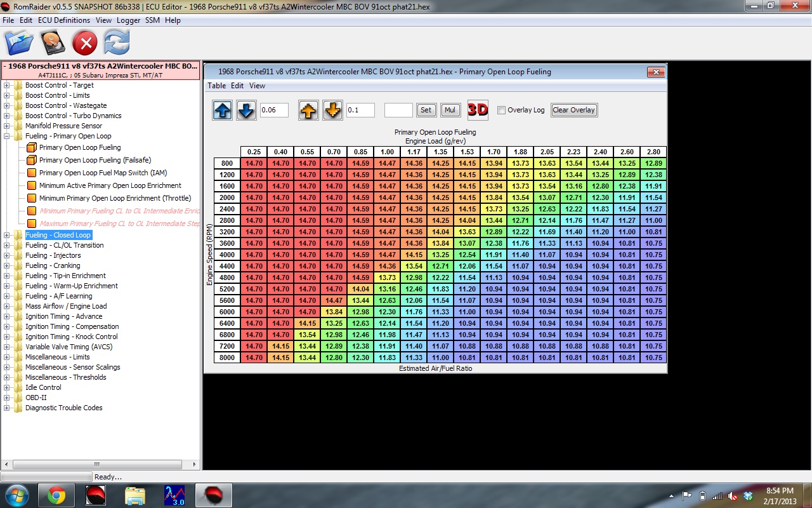The height and width of the screenshot is (508, 812).
Task: Click the 3.0 graph app taskbar icon
Action: pyautogui.click(x=174, y=495)
